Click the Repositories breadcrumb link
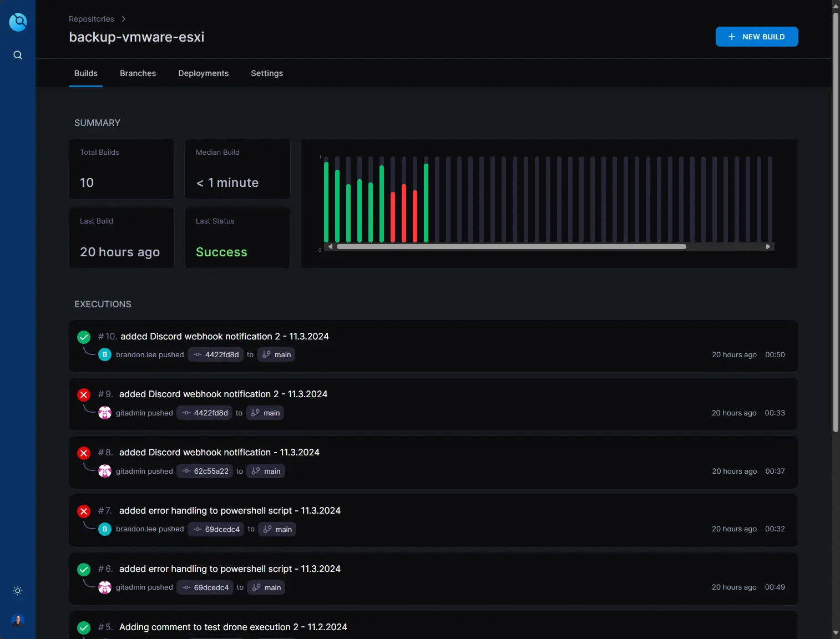Viewport: 840px width, 639px height. pyautogui.click(x=92, y=19)
